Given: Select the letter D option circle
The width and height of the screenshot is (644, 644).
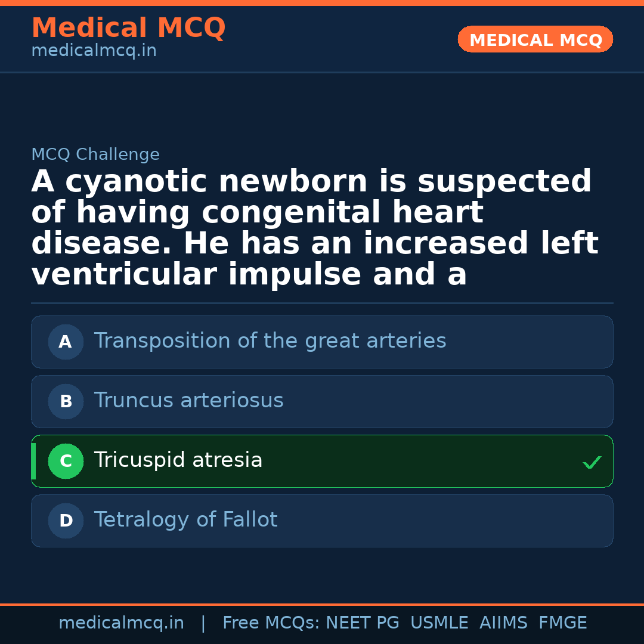Looking at the screenshot, I should coord(66,521).
